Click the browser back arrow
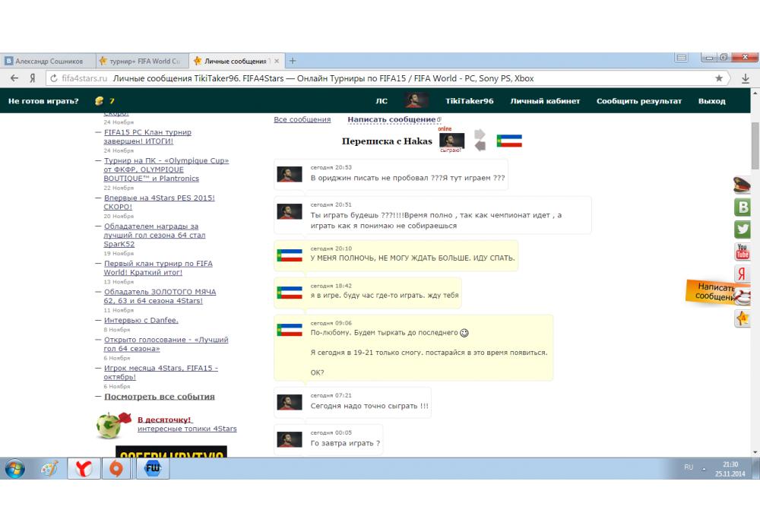760x532 pixels. pos(14,78)
